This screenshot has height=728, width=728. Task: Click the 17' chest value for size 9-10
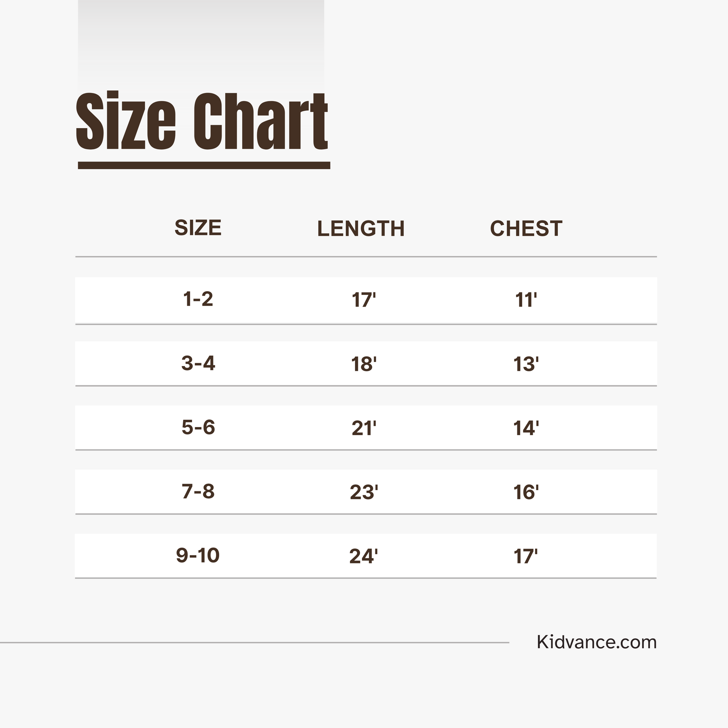point(526,557)
